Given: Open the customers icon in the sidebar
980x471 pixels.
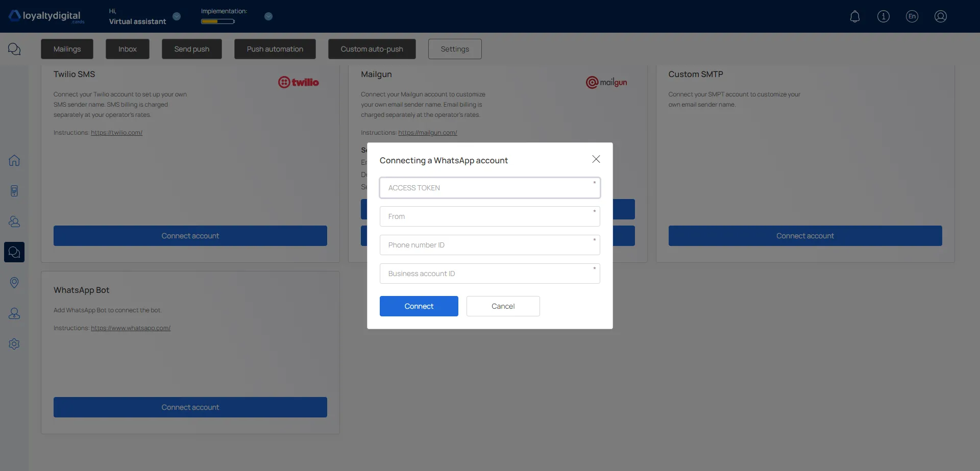Looking at the screenshot, I should point(14,221).
